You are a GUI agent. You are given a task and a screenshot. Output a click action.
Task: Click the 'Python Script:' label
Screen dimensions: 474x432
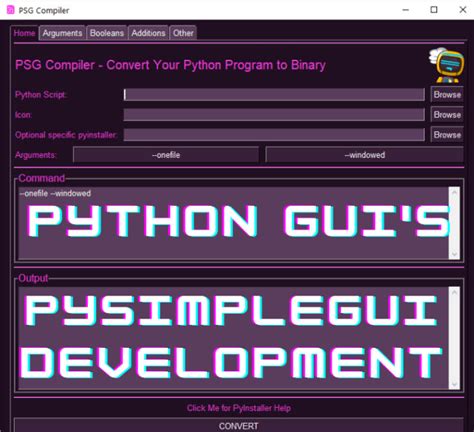pyautogui.click(x=41, y=95)
